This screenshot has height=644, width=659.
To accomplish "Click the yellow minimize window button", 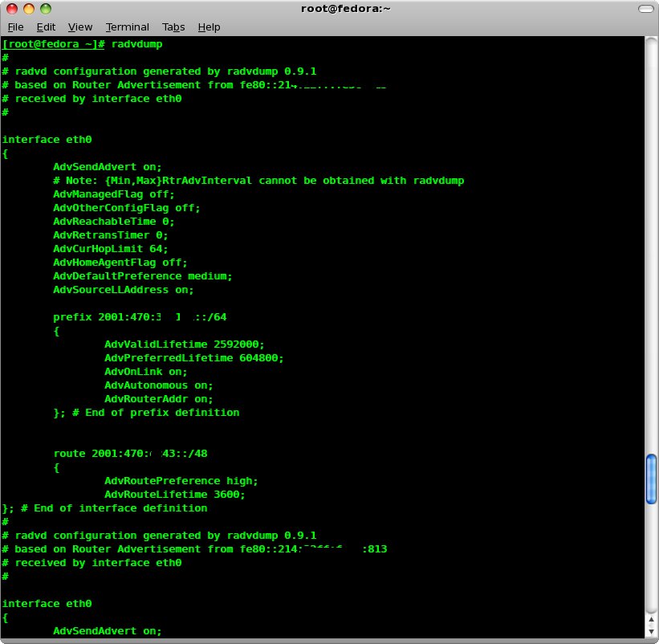I will point(28,9).
